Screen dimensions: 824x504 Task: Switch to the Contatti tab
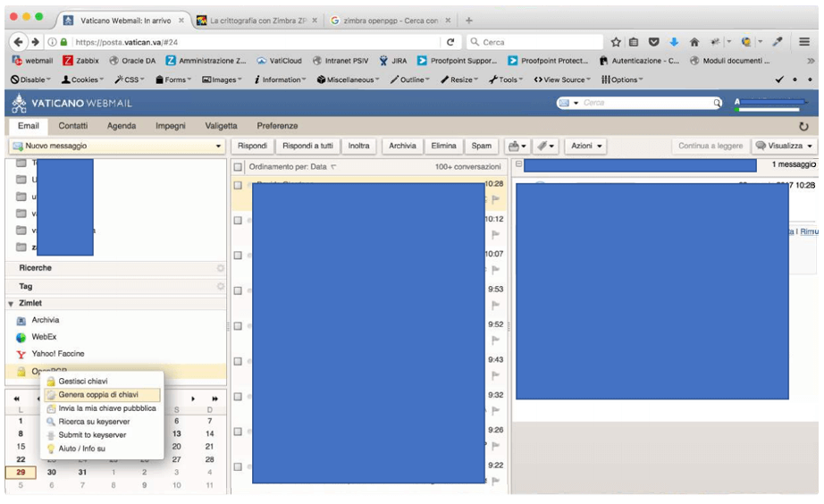pyautogui.click(x=73, y=126)
